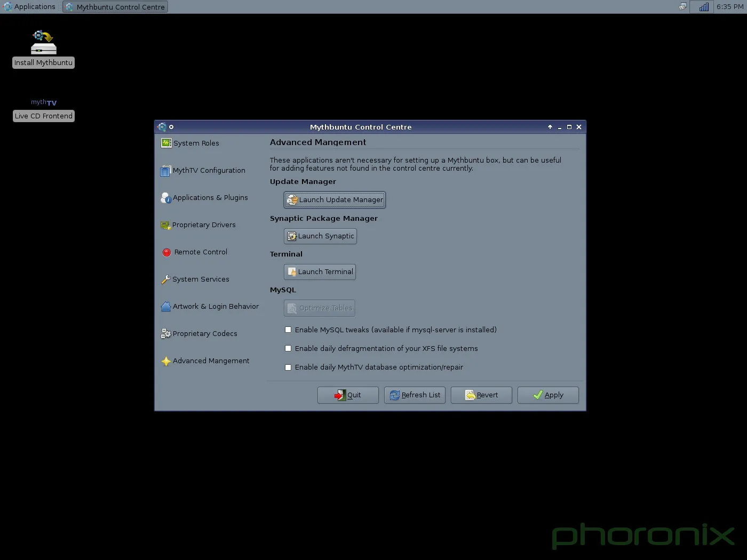Screen dimensions: 747x560
Task: Enable daily MythTV database optimization/repair
Action: point(288,367)
